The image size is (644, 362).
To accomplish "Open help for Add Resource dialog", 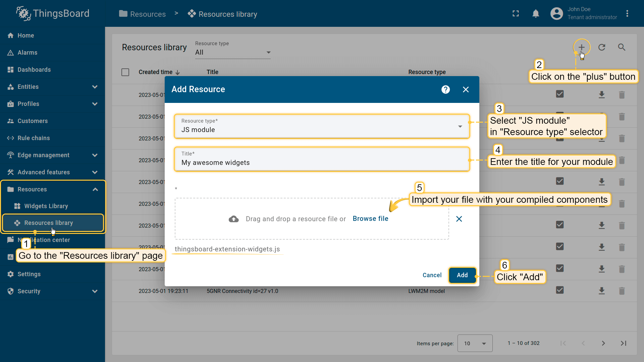I will coord(445,89).
